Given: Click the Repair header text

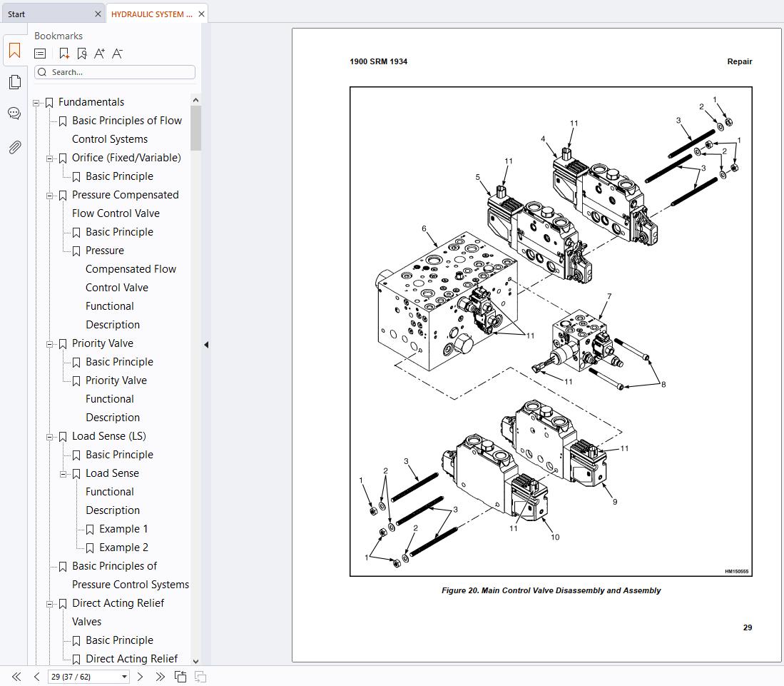Looking at the screenshot, I should pos(740,61).
